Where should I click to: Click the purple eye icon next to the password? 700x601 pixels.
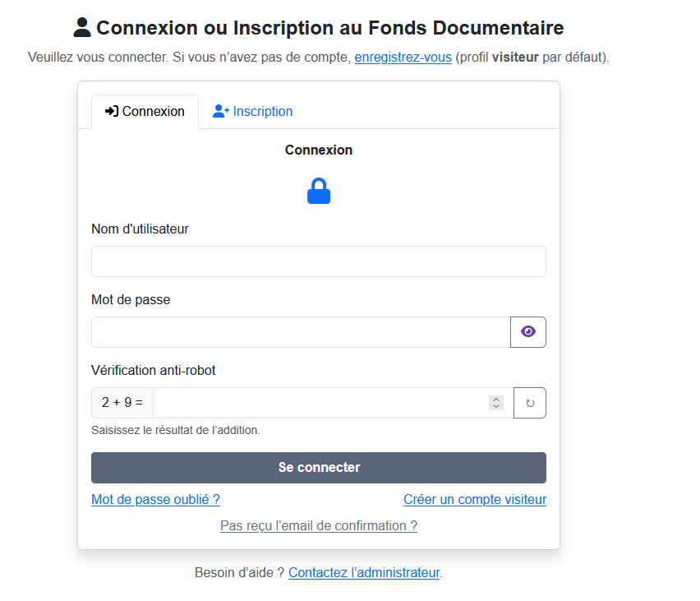[x=528, y=331]
